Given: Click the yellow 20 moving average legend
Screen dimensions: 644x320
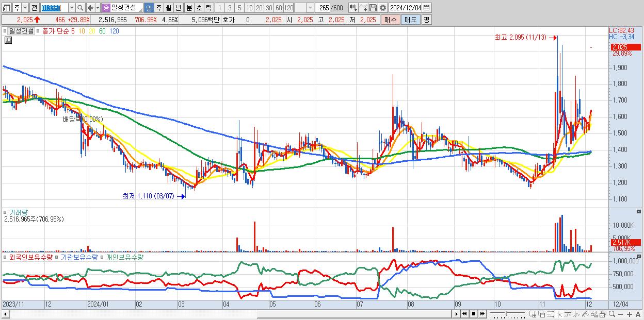Looking at the screenshot, I should [x=92, y=31].
